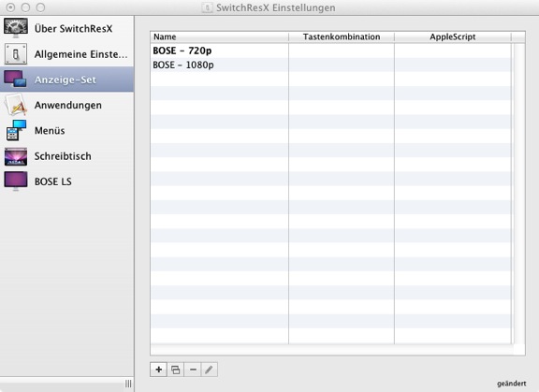
Task: Click the SwitchResX title bar document icon
Action: [207, 7]
